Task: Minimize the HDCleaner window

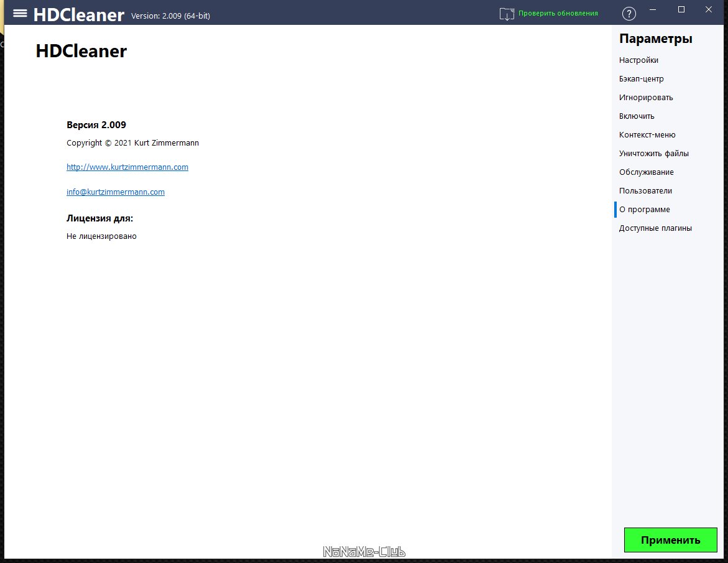Action: pyautogui.click(x=653, y=9)
